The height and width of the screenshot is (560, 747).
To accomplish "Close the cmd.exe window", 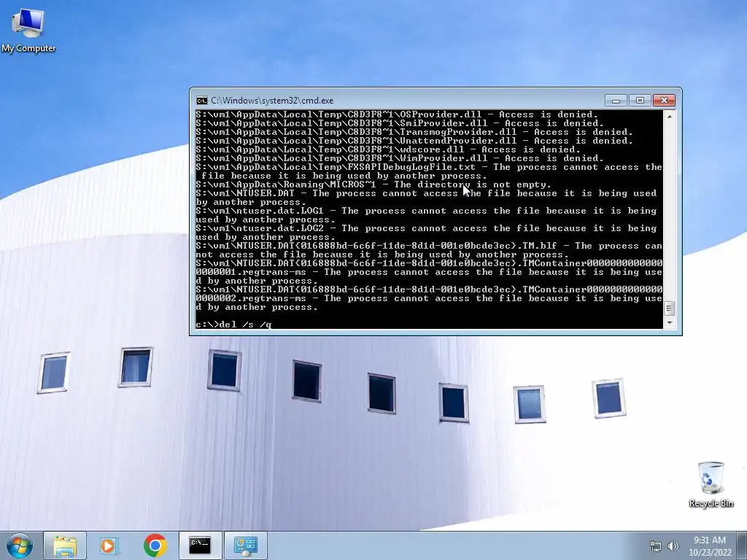I will [664, 101].
